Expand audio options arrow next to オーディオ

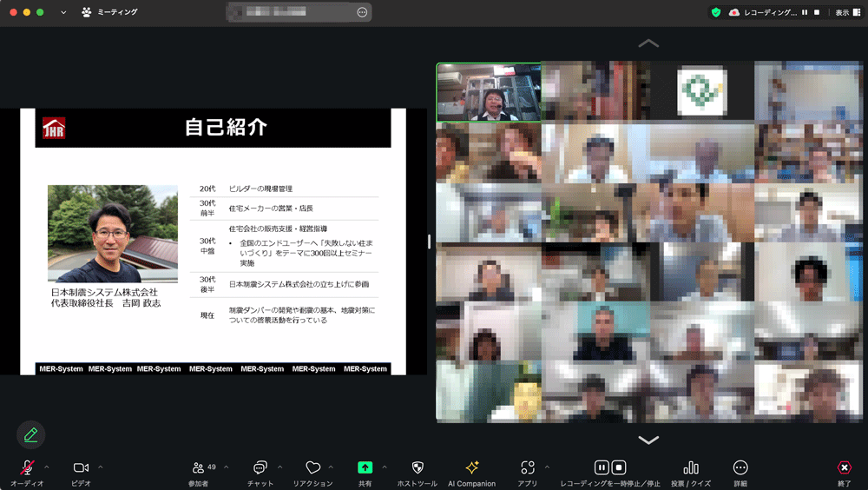pos(47,467)
